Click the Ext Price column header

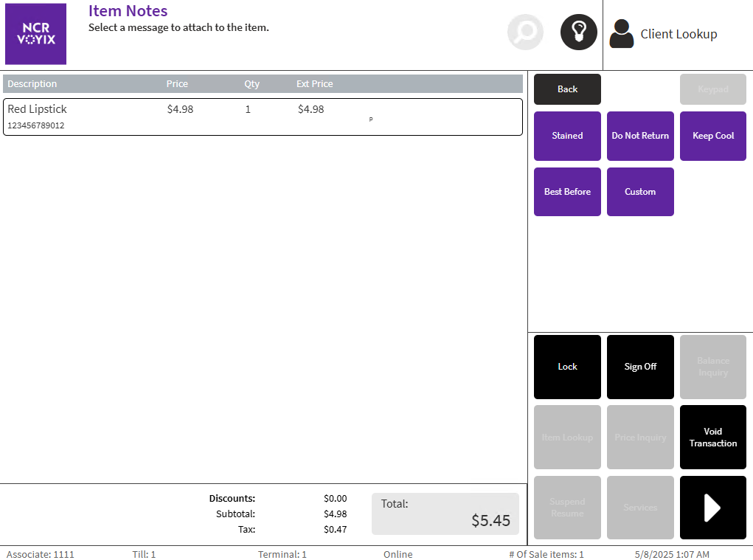click(x=314, y=84)
